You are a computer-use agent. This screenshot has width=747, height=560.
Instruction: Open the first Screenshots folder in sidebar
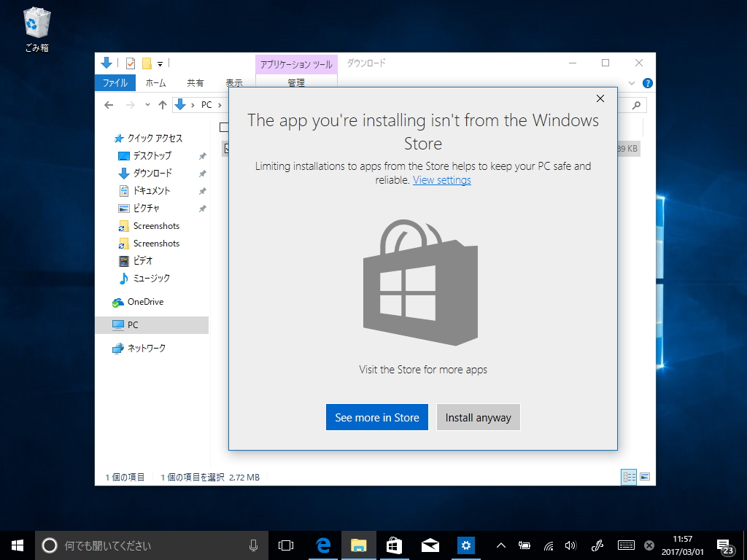click(156, 226)
